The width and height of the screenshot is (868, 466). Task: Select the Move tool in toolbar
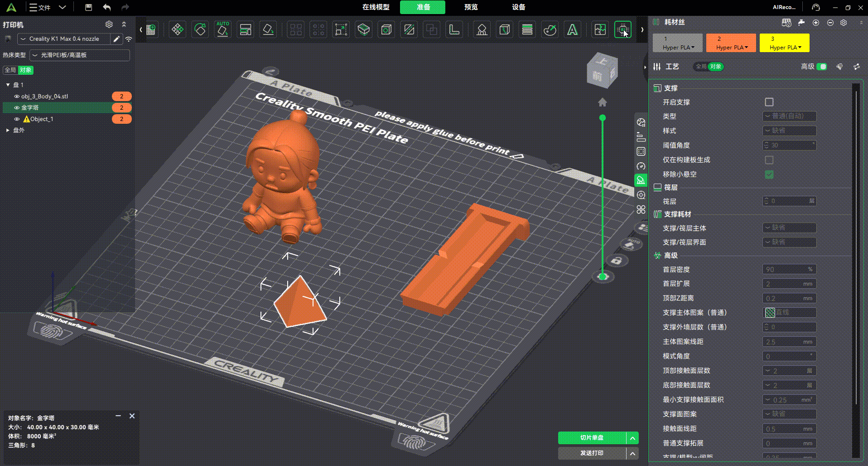pyautogui.click(x=178, y=30)
